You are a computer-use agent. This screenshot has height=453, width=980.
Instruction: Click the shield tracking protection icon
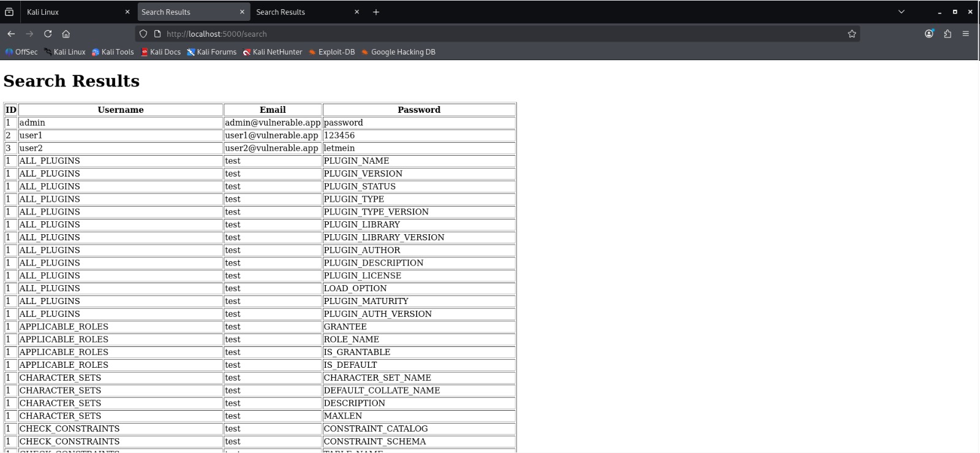(x=143, y=34)
